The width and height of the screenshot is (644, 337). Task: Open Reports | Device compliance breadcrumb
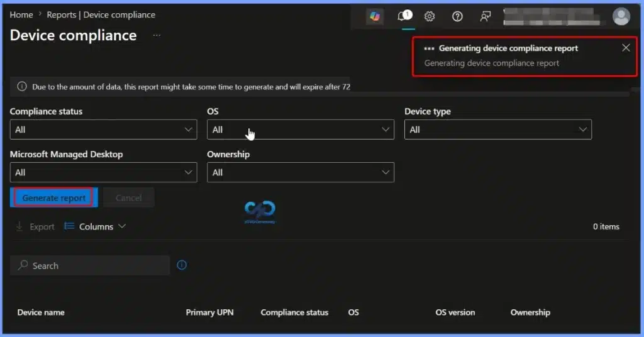point(101,15)
